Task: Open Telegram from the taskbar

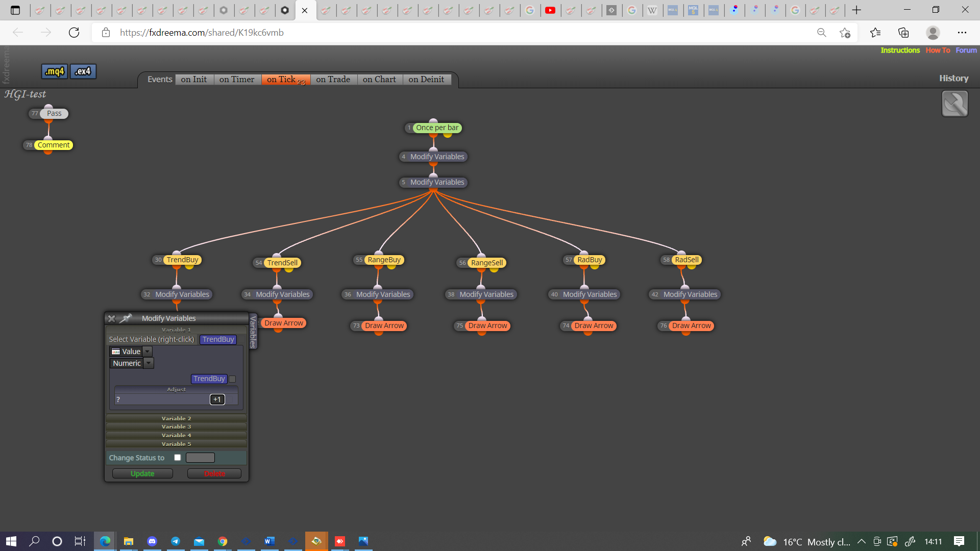Action: (176, 541)
